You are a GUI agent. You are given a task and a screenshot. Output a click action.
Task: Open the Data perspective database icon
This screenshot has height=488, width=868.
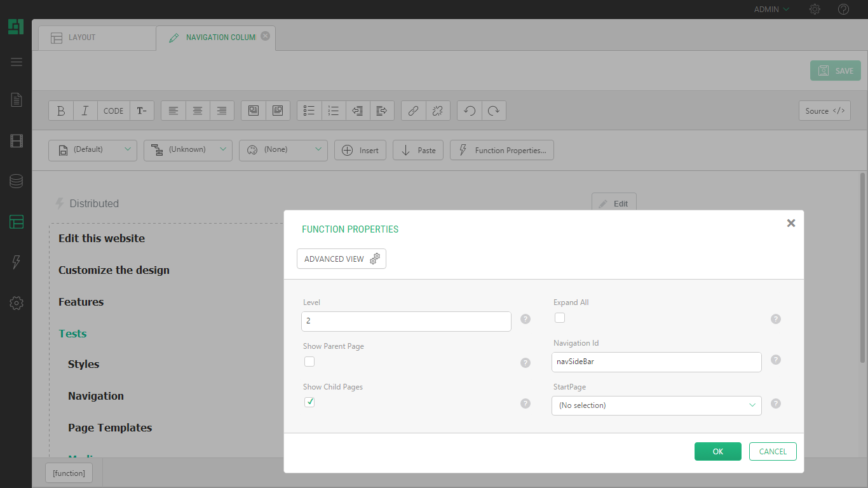pos(17,182)
